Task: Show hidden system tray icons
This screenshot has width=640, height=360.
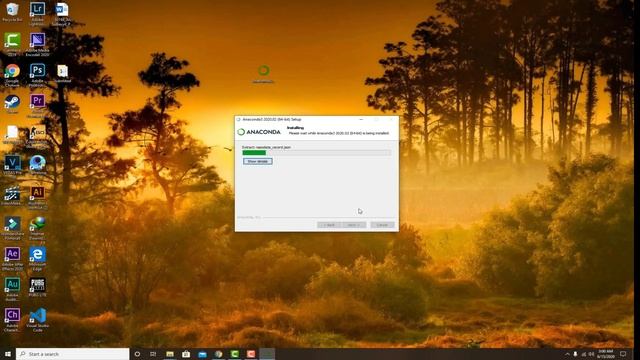Action: pyautogui.click(x=567, y=354)
